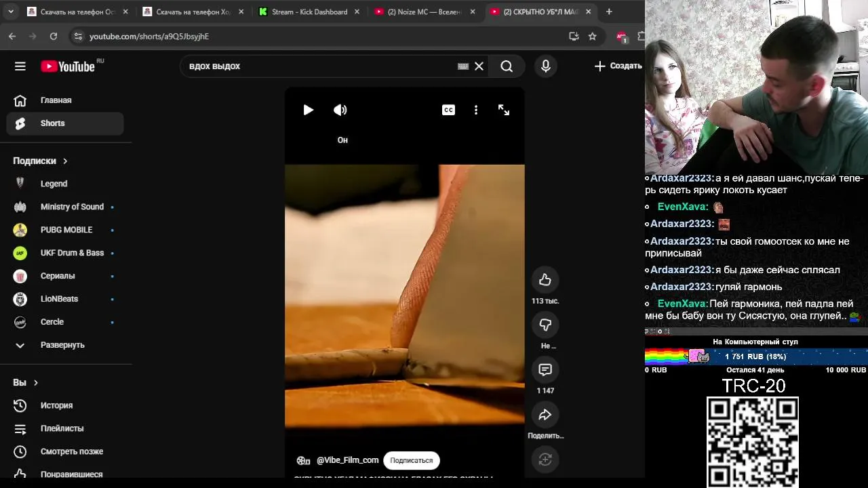Screen dimensions: 868x488
Task: Start voice search with the microphone
Action: pyautogui.click(x=546, y=66)
